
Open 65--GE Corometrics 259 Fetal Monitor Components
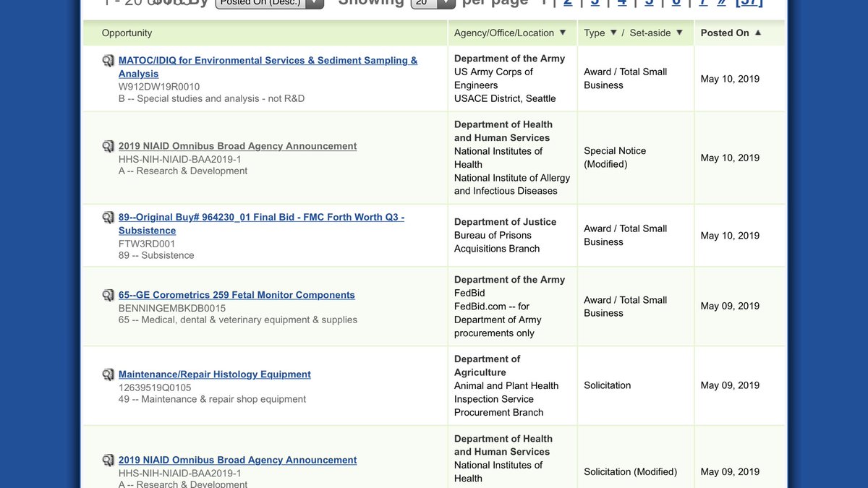237,295
